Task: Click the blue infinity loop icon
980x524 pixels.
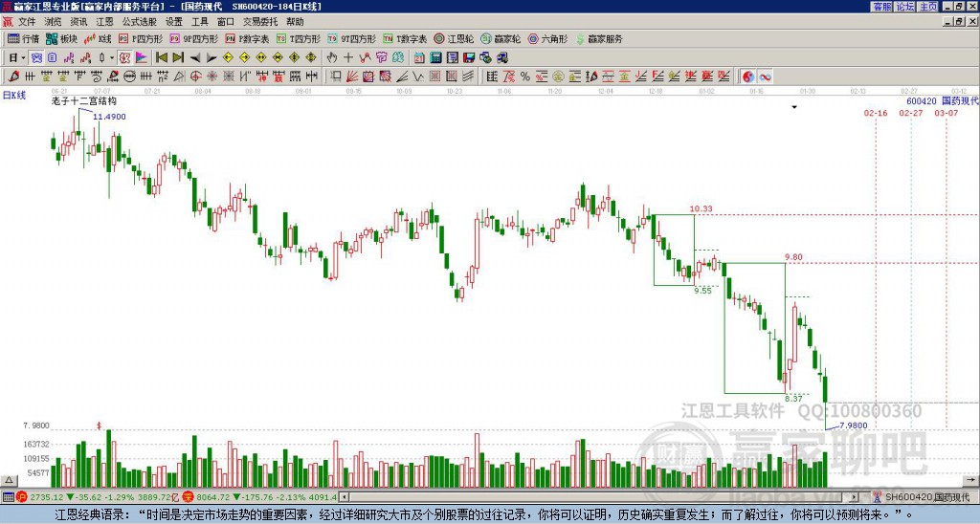Action: click(x=765, y=76)
